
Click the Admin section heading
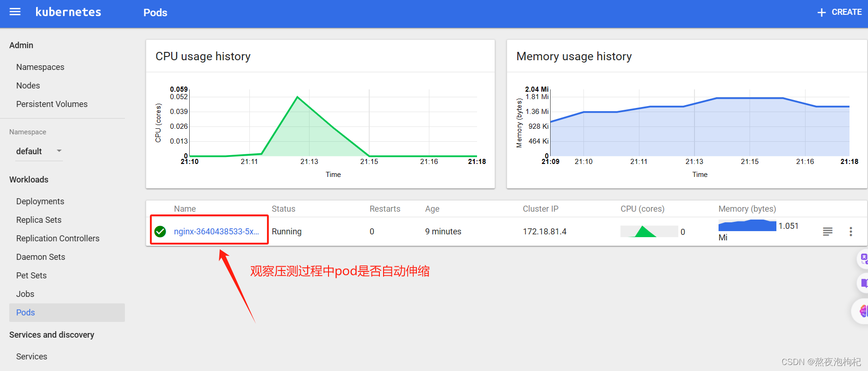[x=21, y=45]
